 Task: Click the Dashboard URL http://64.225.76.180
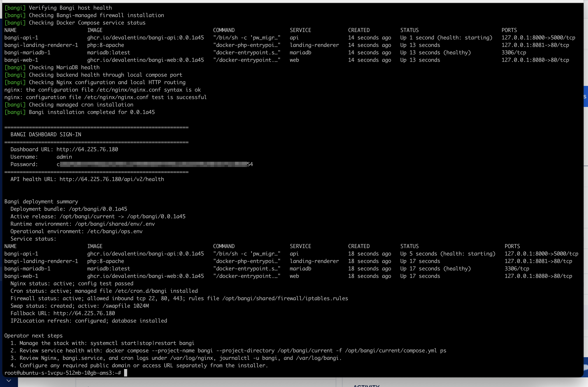[x=87, y=149]
